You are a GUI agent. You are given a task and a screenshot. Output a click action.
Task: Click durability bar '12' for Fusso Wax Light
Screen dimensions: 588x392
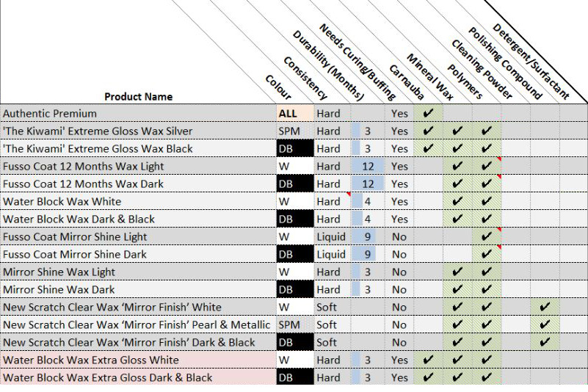(369, 167)
